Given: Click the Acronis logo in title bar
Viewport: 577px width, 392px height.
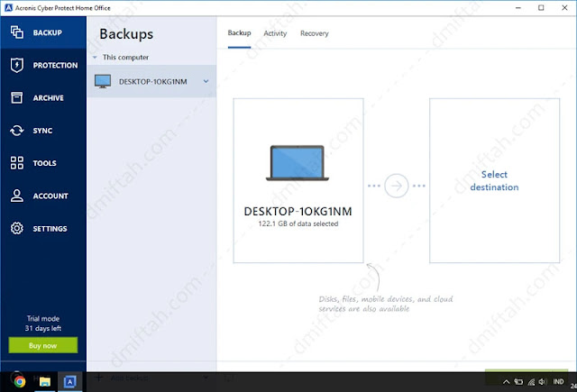Looking at the screenshot, I should point(8,8).
